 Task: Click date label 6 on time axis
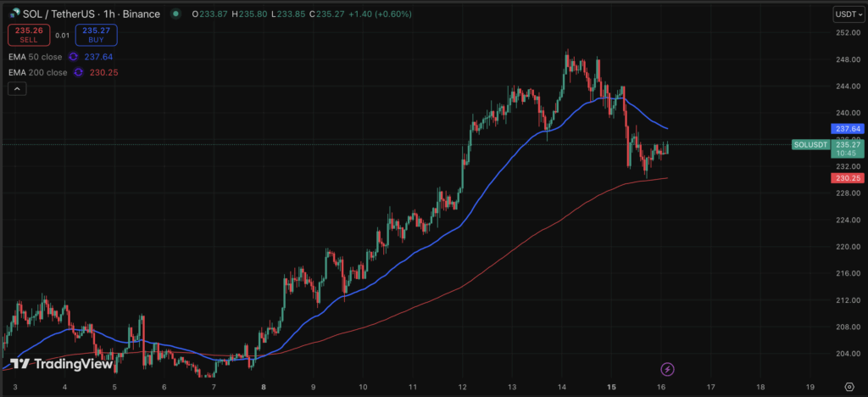pos(164,387)
